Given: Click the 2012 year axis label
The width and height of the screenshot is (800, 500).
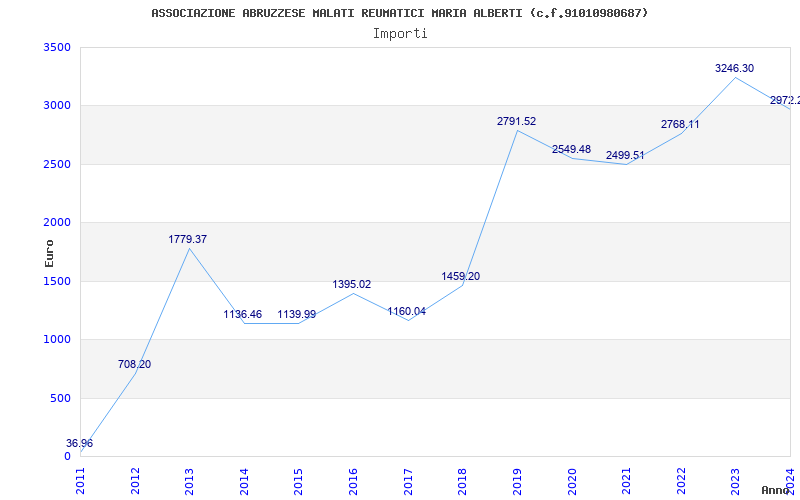Looking at the screenshot, I should 135,481.
